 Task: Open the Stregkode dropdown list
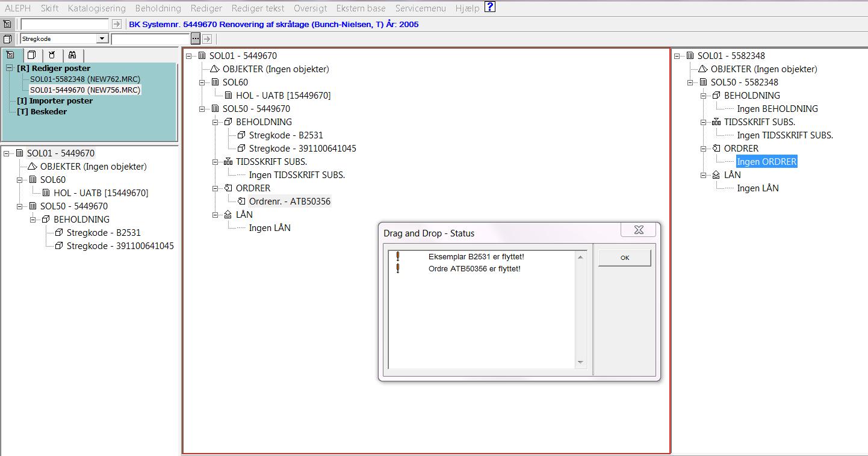(102, 39)
